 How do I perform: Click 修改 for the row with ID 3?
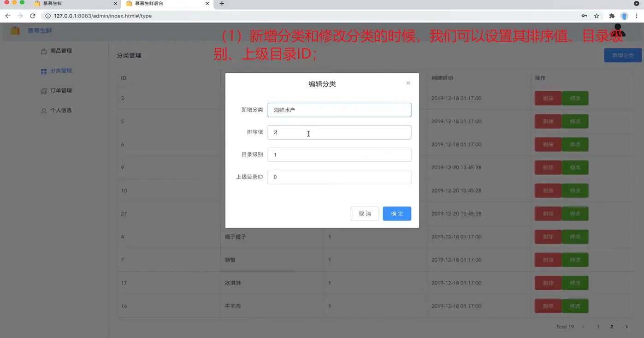pos(575,98)
